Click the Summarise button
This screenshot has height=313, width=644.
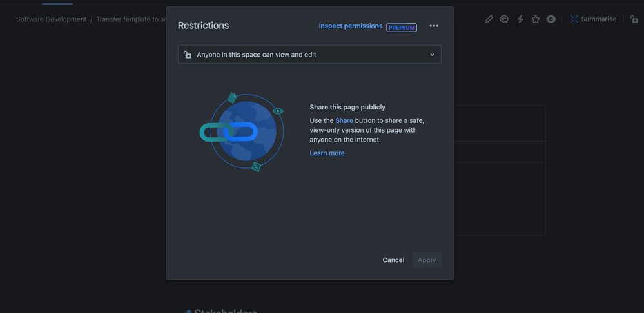[x=593, y=19]
